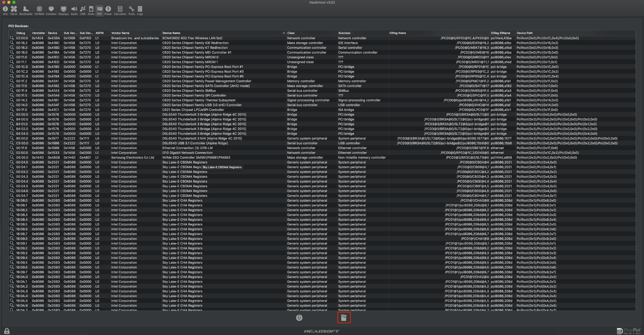Screen dimensions: 644x335
Task: Click the update PCI IDs download icon
Action: click(299, 318)
